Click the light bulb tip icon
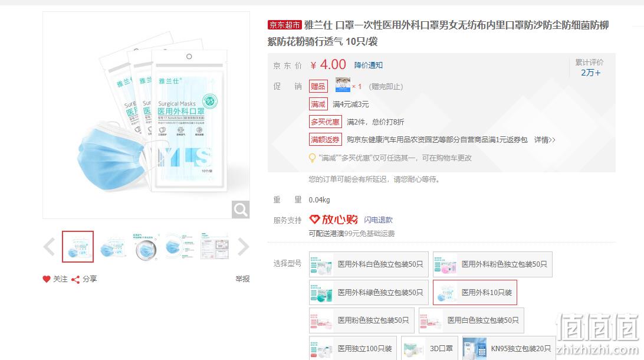Image resolution: width=644 pixels, height=360 pixels. click(x=312, y=158)
